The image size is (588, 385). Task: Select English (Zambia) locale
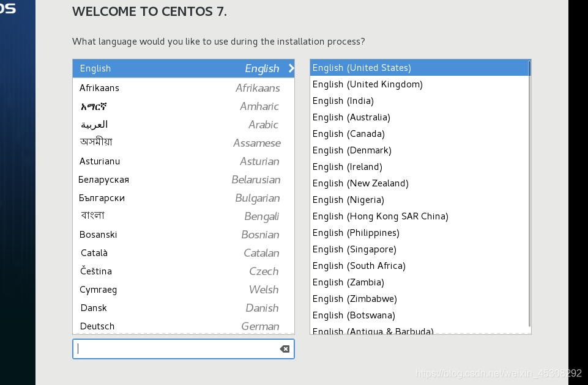pos(419,282)
